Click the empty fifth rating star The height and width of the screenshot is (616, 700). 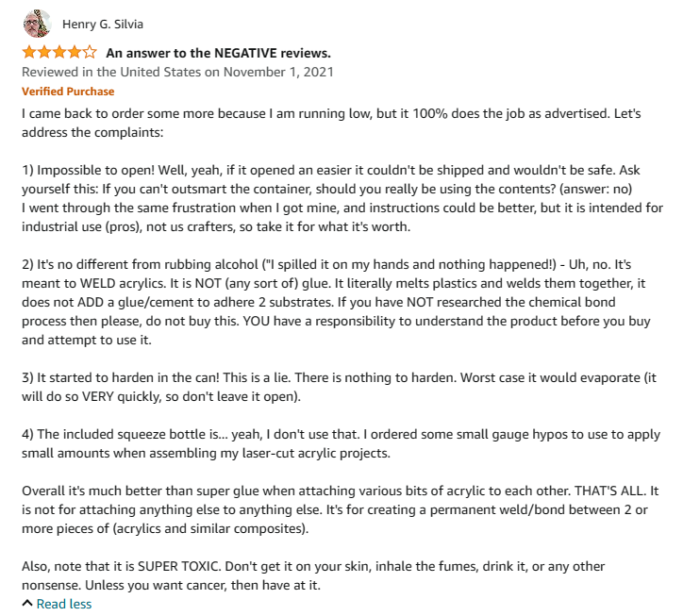pos(90,52)
